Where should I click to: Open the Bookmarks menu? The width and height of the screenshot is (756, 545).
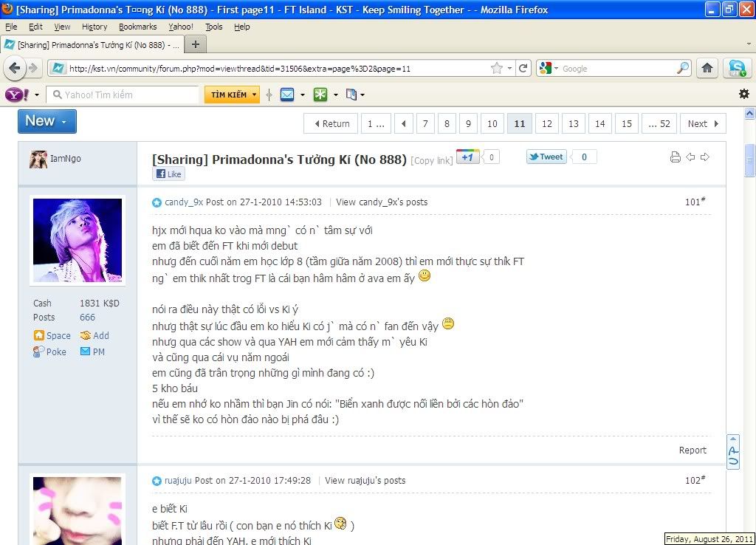[x=138, y=27]
